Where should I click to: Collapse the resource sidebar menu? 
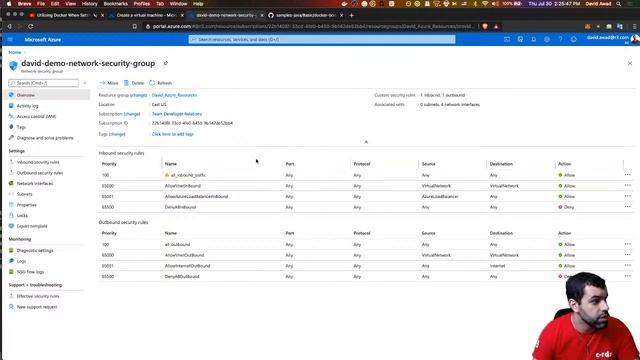pos(85,83)
